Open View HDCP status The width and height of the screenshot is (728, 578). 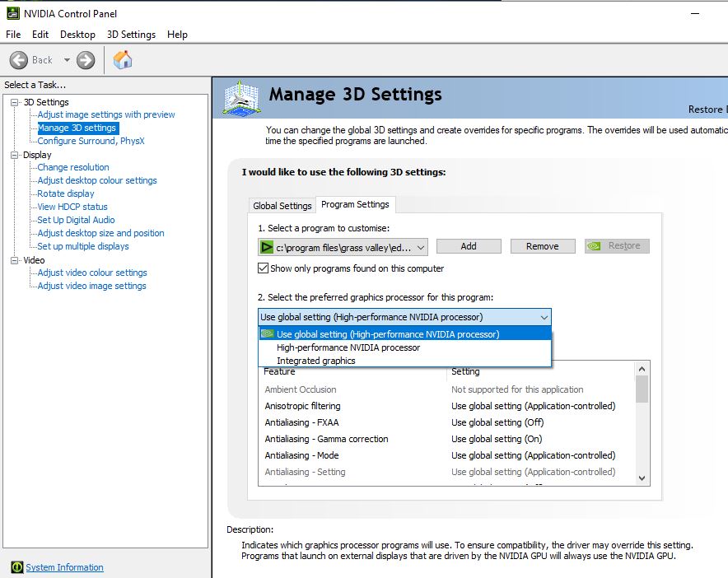click(x=72, y=207)
